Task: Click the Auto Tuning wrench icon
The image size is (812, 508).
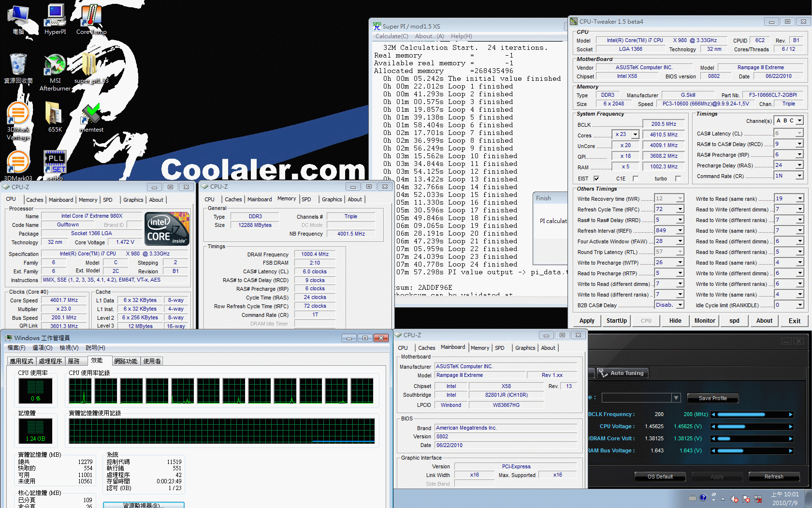Action: (603, 373)
